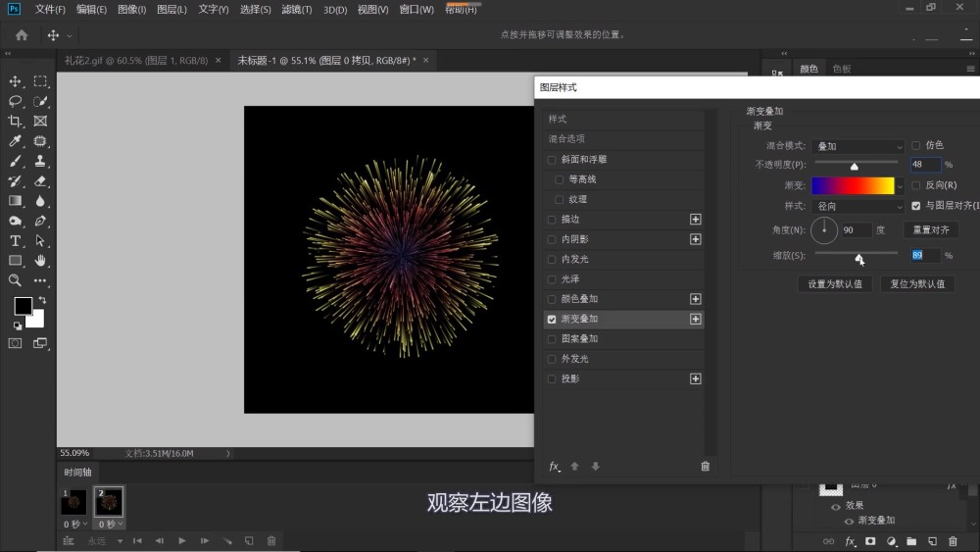Delete effect with trash icon in dialog
This screenshot has height=552, width=980.
click(705, 467)
